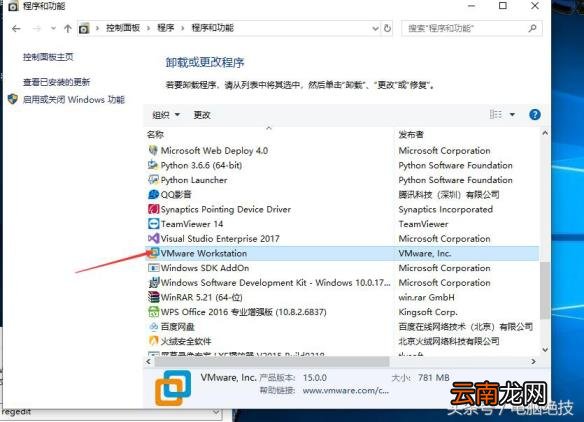Viewport: 584px width, 422px height.
Task: Click the 火绒安全软件 icon
Action: [153, 341]
